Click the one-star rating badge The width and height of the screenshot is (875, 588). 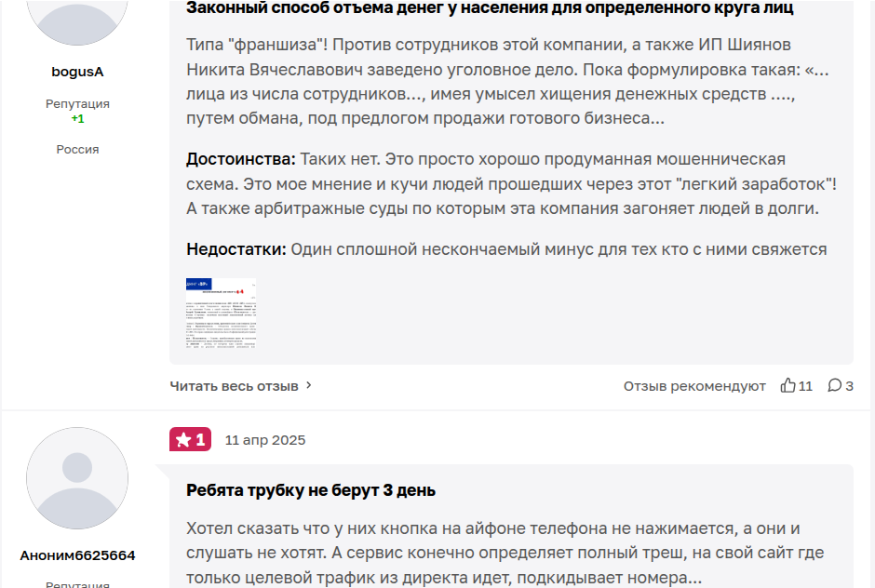point(190,440)
